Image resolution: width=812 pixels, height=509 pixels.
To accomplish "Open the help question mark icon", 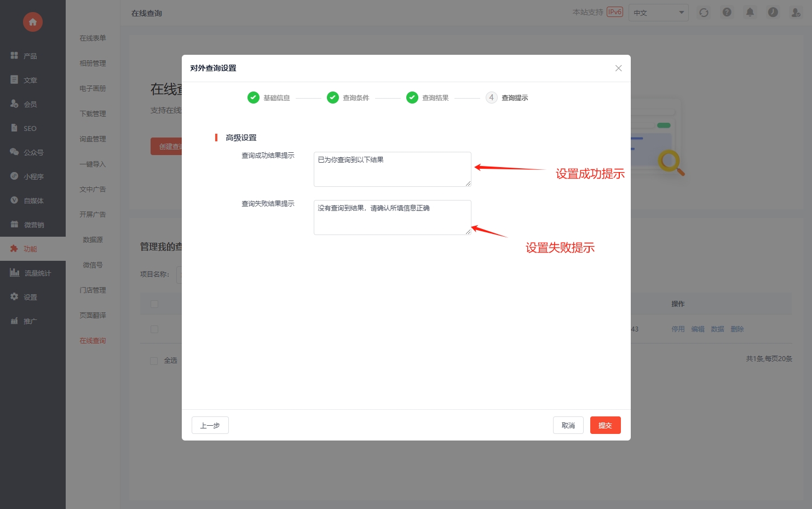I will pyautogui.click(x=727, y=13).
